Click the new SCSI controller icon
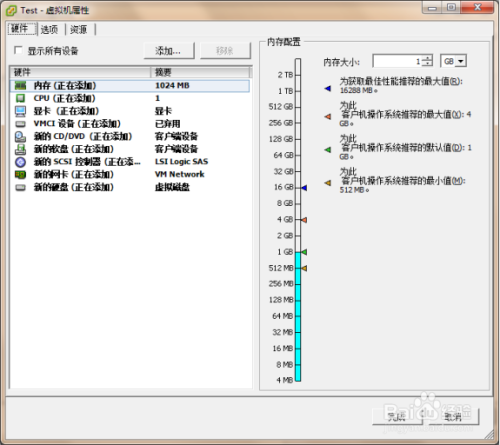The image size is (500, 445). point(20,162)
